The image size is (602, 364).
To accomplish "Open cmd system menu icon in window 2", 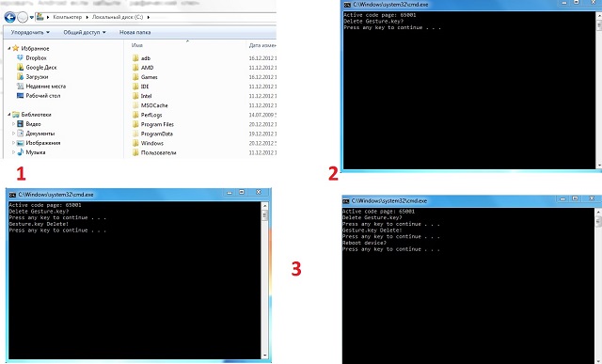I will coord(347,5).
